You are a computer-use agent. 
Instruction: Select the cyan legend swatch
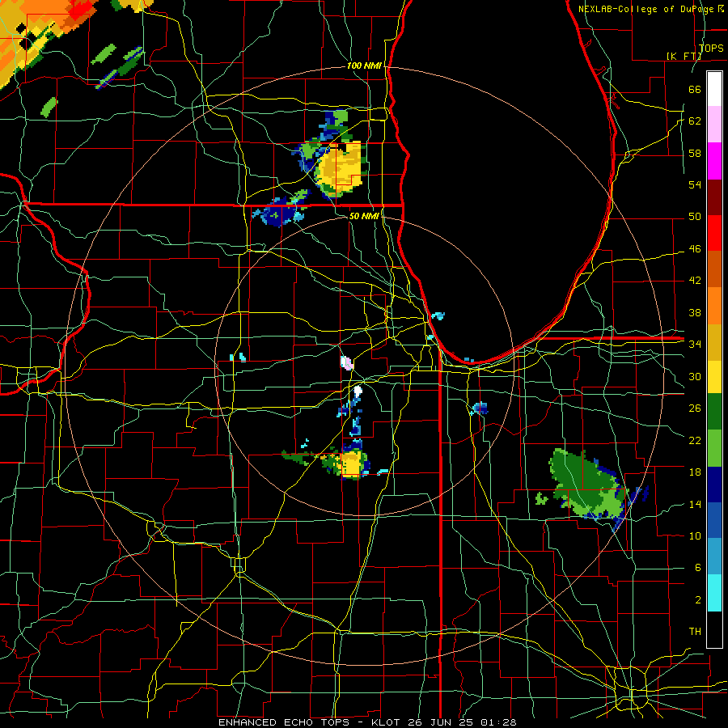pos(714,593)
